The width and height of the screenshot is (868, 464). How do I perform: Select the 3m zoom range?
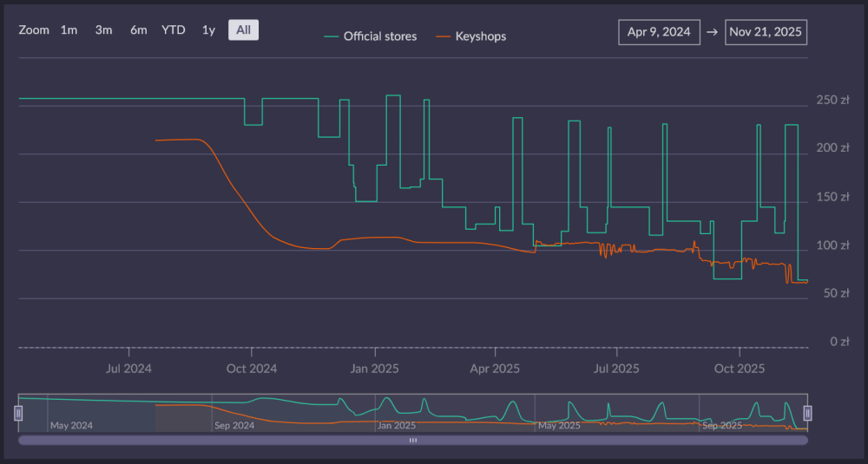[103, 30]
